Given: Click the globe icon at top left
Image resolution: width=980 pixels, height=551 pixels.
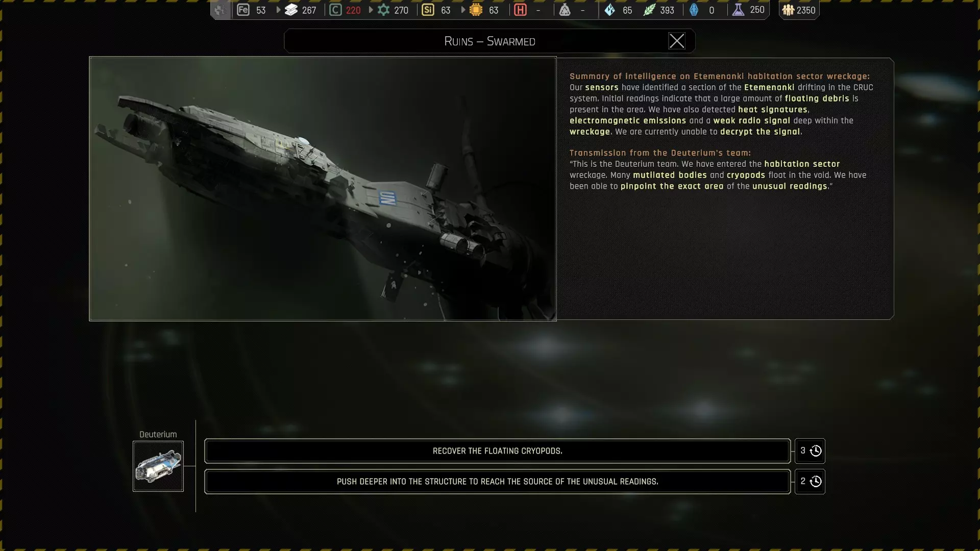Looking at the screenshot, I should point(220,10).
